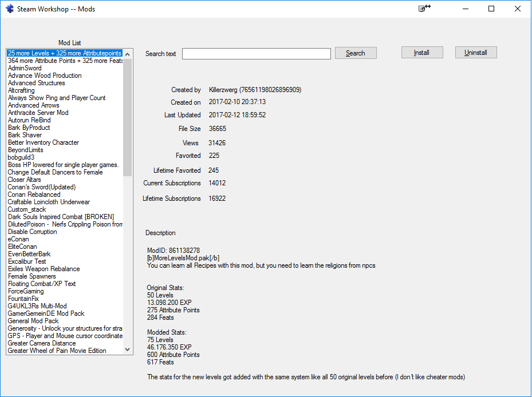Screen dimensions: 532x397
Task: Pick Dark Souls Inspired Combat [BROKEN]
Action: (x=61, y=217)
